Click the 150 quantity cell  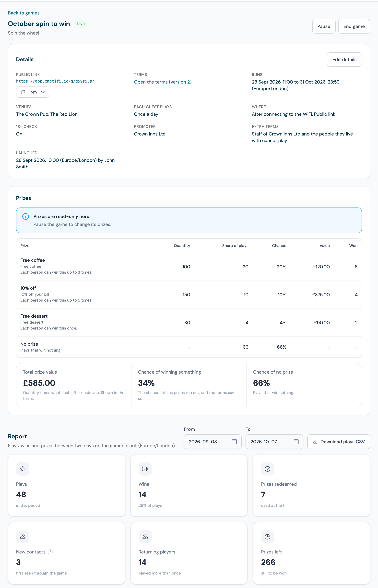pos(186,295)
